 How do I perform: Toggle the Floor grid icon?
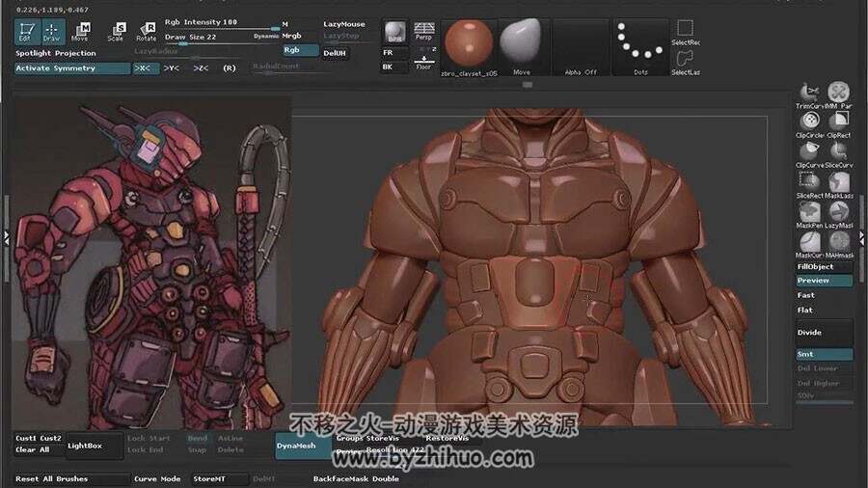(423, 61)
